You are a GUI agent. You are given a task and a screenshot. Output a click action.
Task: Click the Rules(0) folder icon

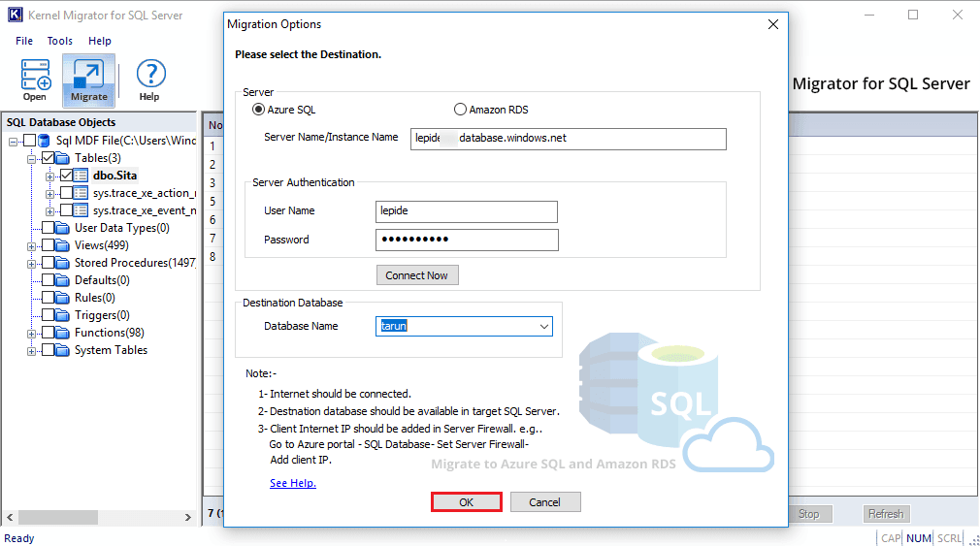[62, 298]
